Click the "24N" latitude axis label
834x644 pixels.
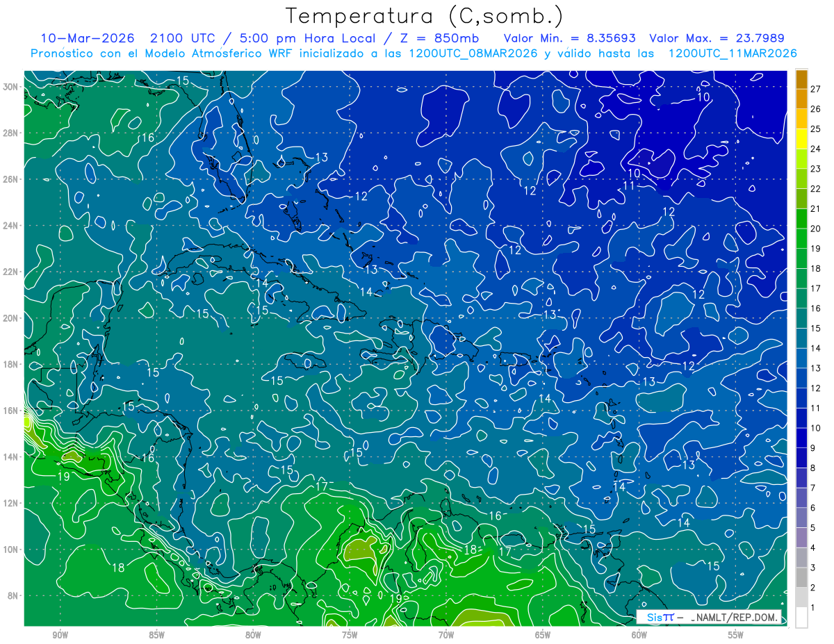point(11,226)
